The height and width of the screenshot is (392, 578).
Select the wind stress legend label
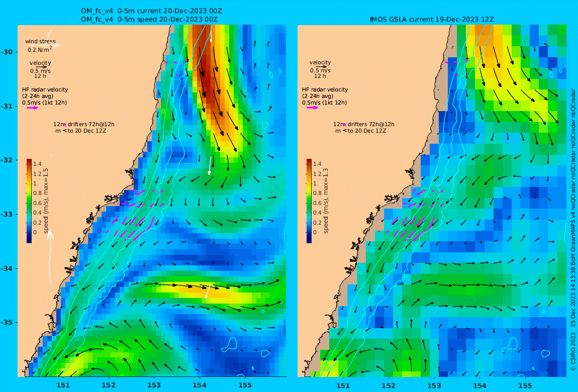pos(40,42)
